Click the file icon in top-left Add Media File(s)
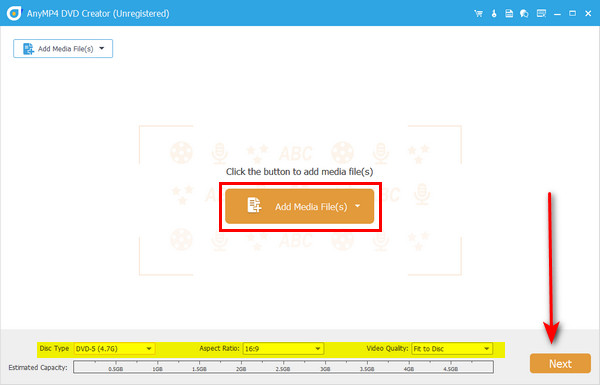The height and width of the screenshot is (385, 600). (28, 49)
